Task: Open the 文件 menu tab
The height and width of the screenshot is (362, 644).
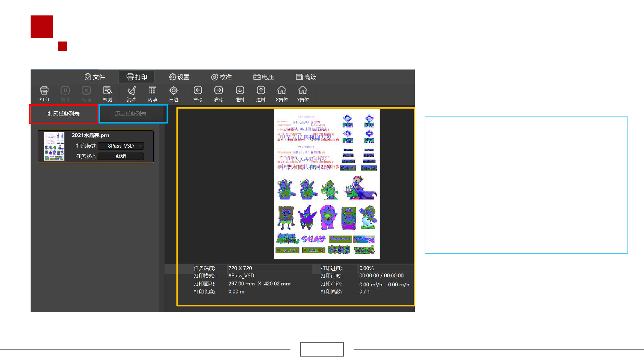Action: [x=95, y=77]
